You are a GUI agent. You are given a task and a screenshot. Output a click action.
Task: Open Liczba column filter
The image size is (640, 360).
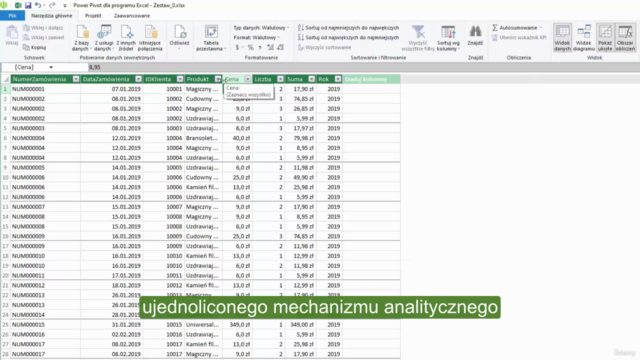coord(280,79)
